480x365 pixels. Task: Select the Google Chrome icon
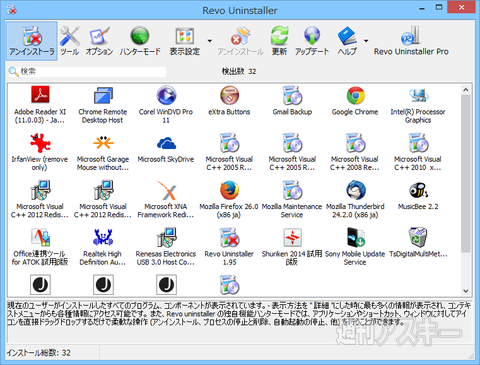(355, 95)
